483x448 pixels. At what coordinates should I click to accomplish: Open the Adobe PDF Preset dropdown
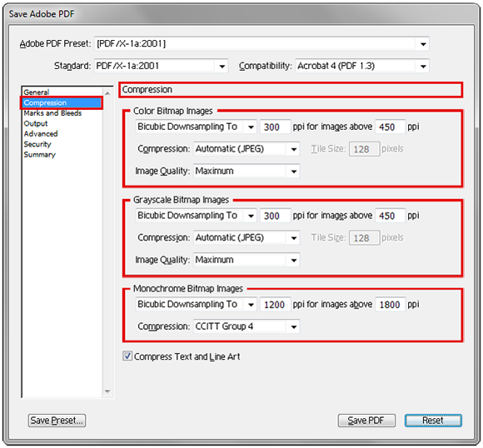261,44
